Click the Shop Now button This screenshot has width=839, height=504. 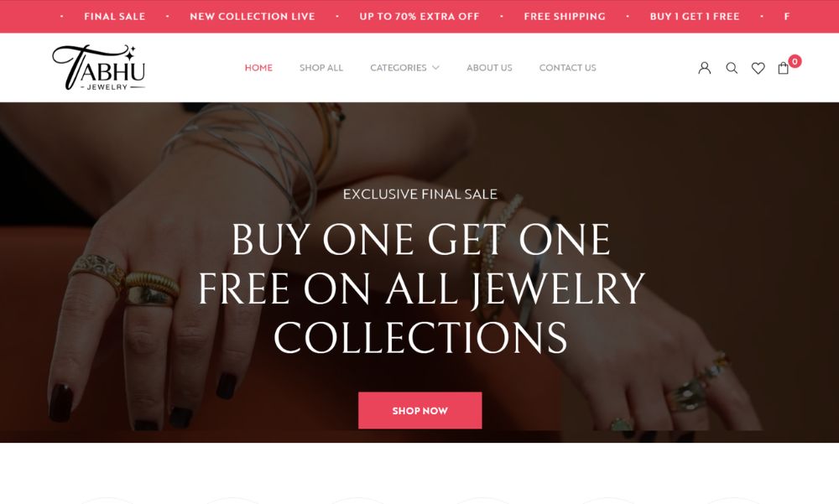coord(420,410)
